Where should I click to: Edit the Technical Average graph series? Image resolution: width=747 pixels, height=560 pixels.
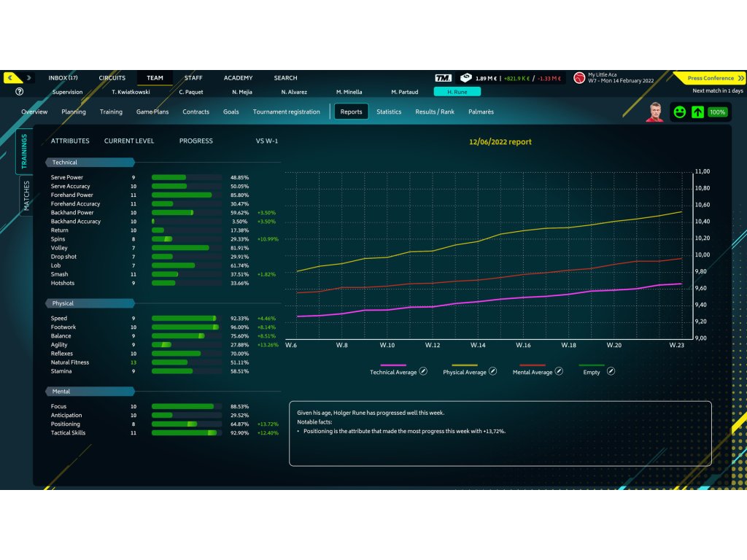(423, 371)
